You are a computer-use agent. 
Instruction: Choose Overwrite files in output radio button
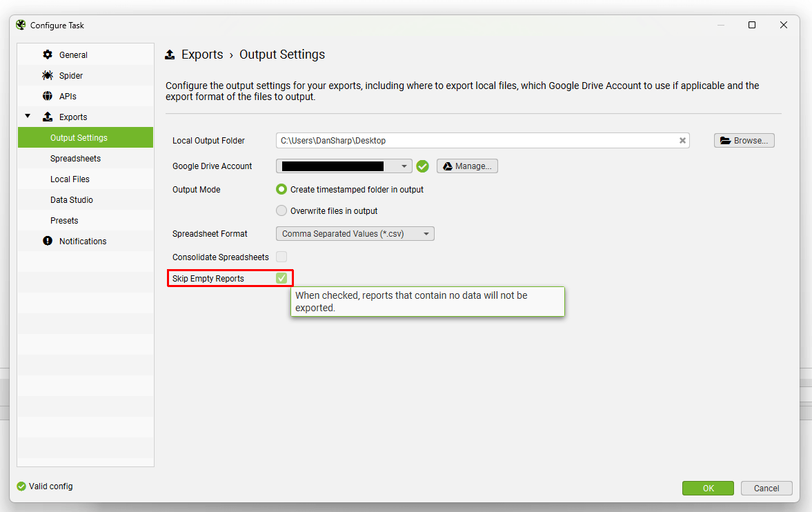click(x=281, y=210)
